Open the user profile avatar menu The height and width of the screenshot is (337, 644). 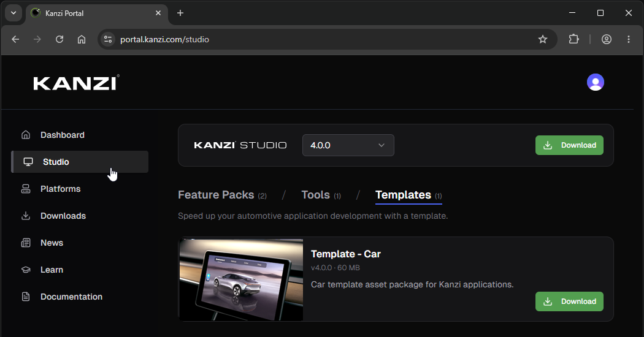(x=595, y=82)
